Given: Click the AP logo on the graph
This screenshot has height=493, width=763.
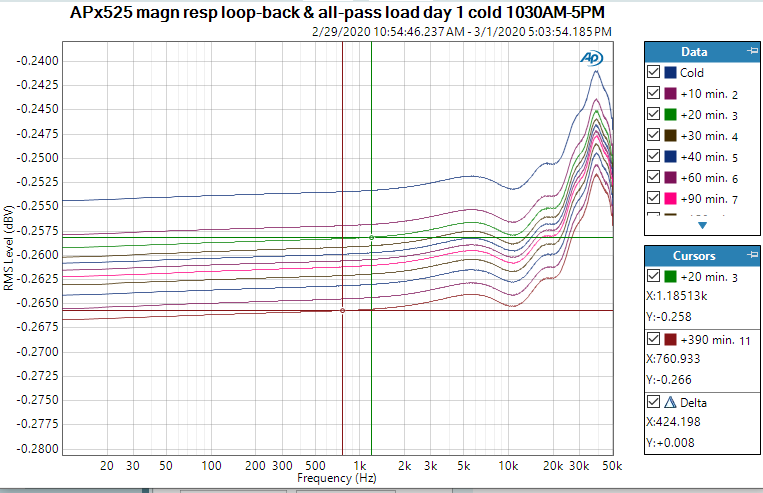Looking at the screenshot, I should click(x=591, y=58).
